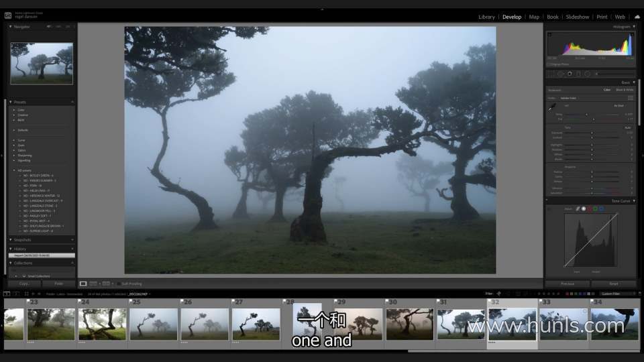
Task: Set treatment to Black & White
Action: tap(625, 90)
